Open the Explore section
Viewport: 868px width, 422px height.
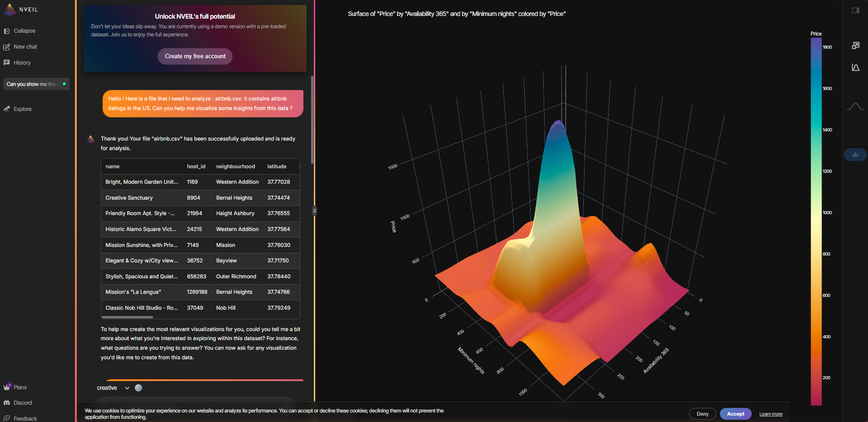click(x=23, y=109)
